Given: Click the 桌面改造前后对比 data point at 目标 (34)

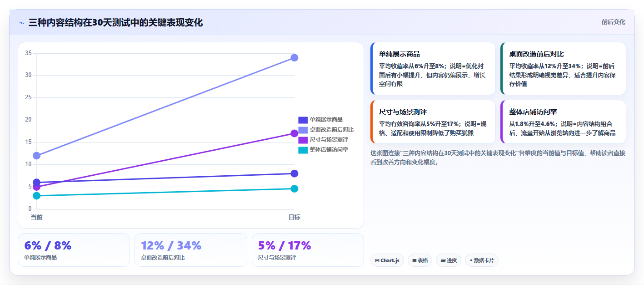Looking at the screenshot, I should click(294, 58).
